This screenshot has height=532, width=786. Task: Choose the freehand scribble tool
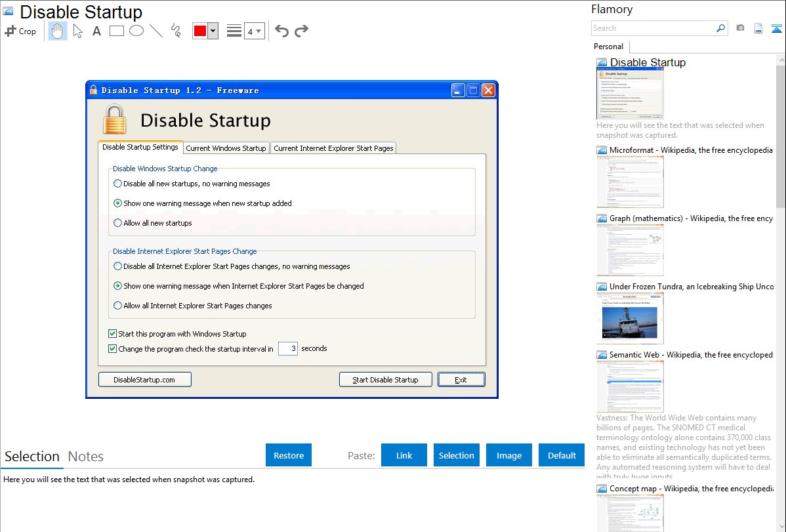[x=176, y=31]
